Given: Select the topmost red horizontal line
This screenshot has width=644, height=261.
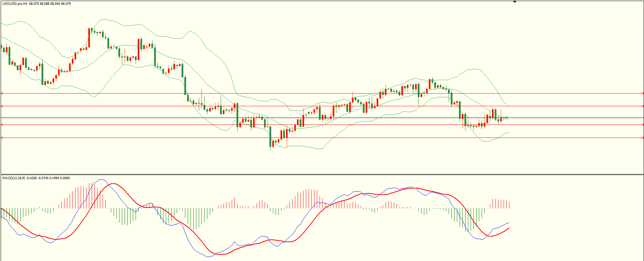Looking at the screenshot, I should point(322,93).
